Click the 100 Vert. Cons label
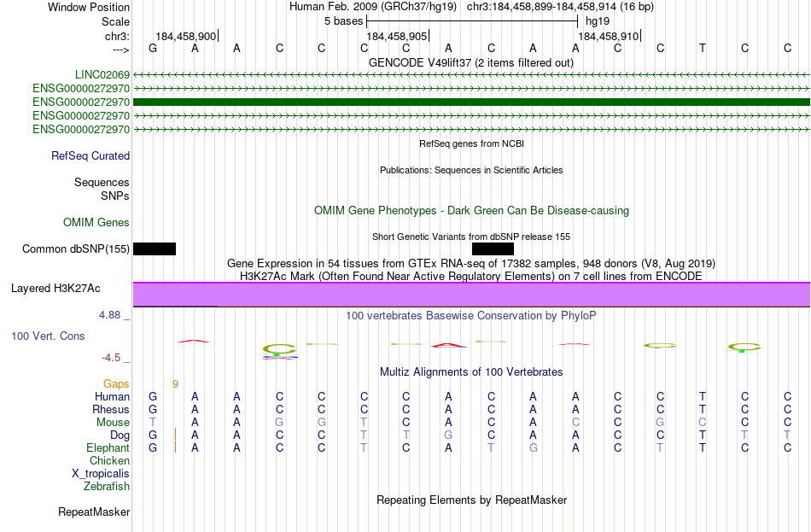 click(x=48, y=336)
